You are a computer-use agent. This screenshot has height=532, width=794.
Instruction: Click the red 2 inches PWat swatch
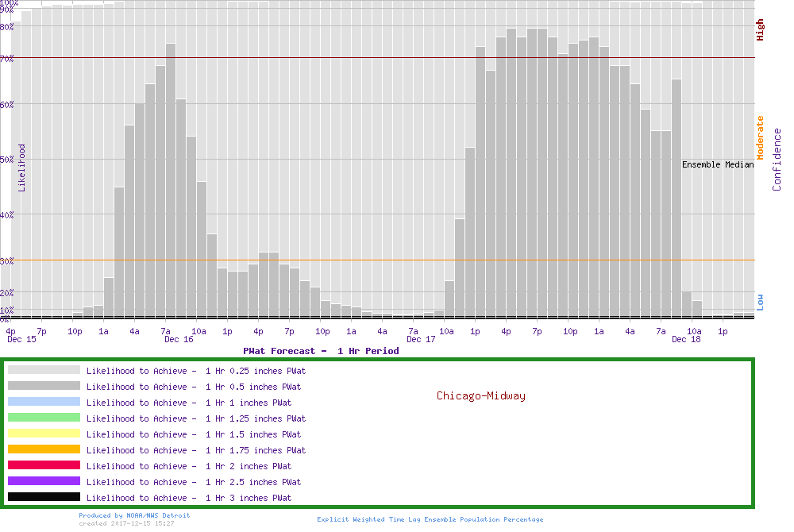coord(44,465)
